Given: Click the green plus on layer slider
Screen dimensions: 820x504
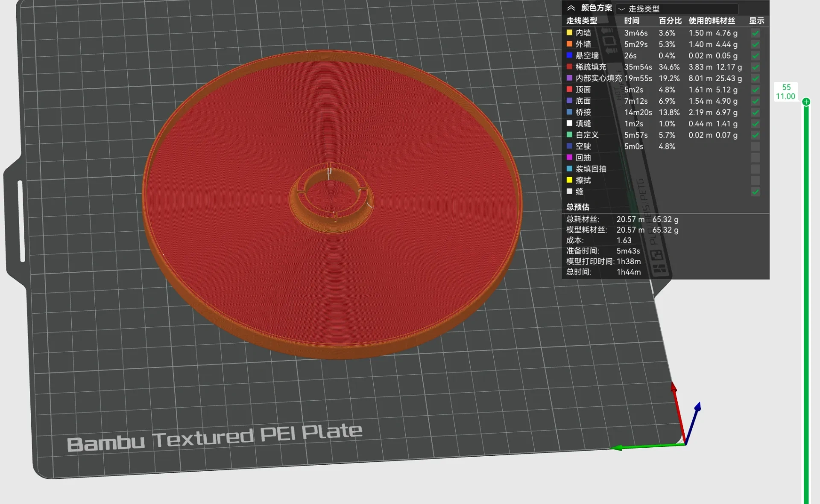Looking at the screenshot, I should click(x=806, y=102).
